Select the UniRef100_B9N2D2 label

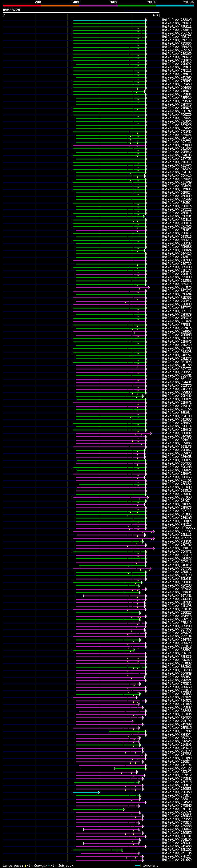tap(177, 850)
